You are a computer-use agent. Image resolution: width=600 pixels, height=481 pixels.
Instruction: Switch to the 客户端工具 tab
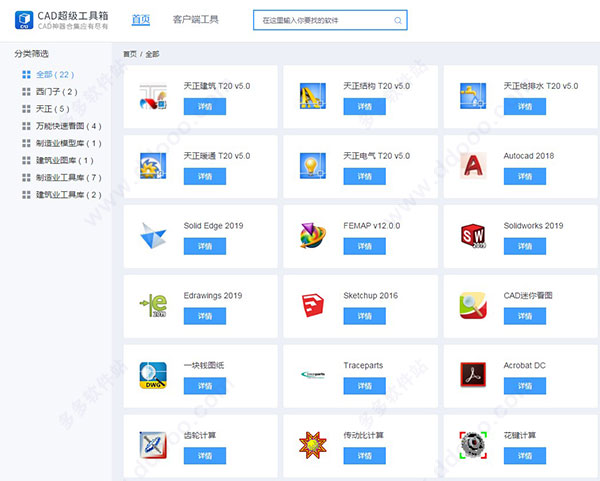click(196, 19)
